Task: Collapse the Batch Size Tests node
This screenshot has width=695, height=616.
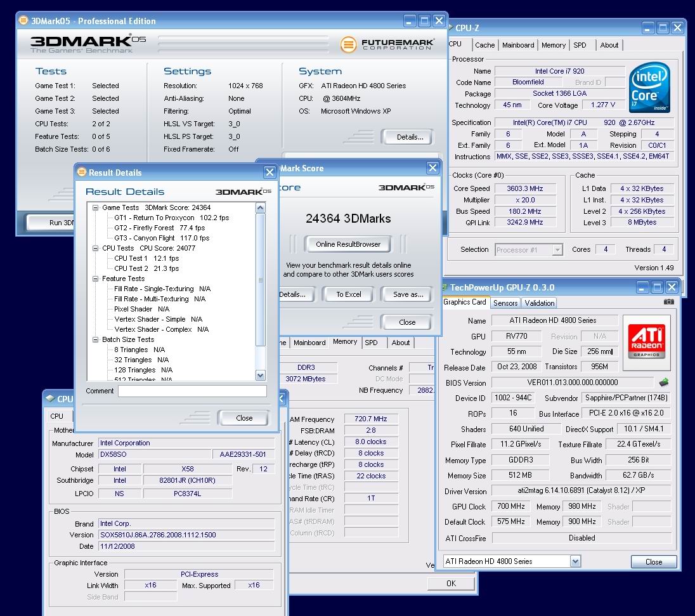Action: [95, 339]
